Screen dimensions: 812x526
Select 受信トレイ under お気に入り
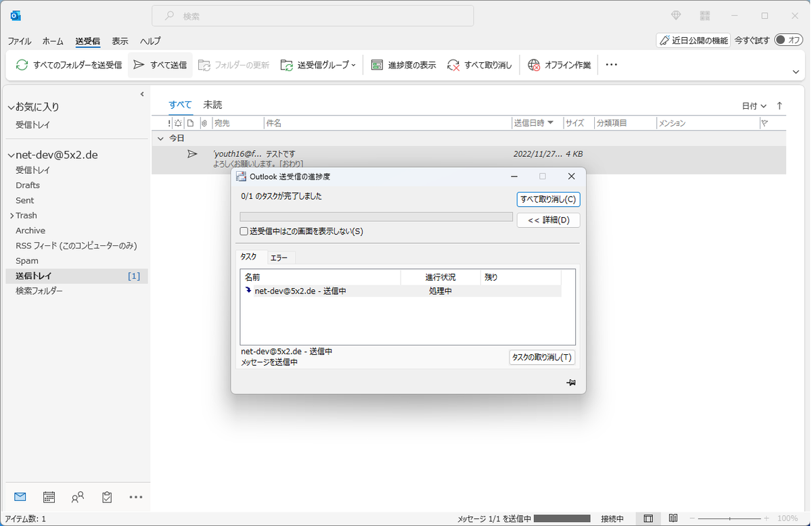(x=33, y=125)
